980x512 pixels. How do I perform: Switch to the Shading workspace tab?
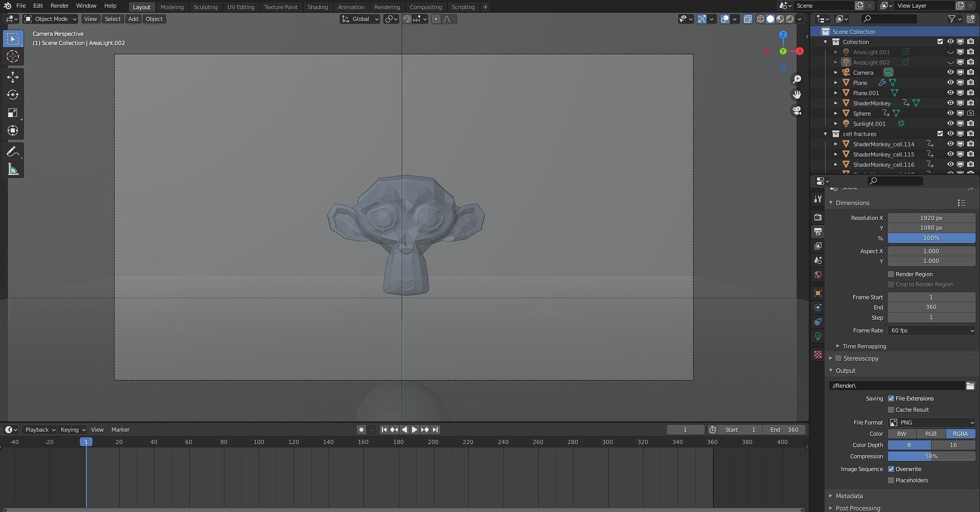pos(317,7)
